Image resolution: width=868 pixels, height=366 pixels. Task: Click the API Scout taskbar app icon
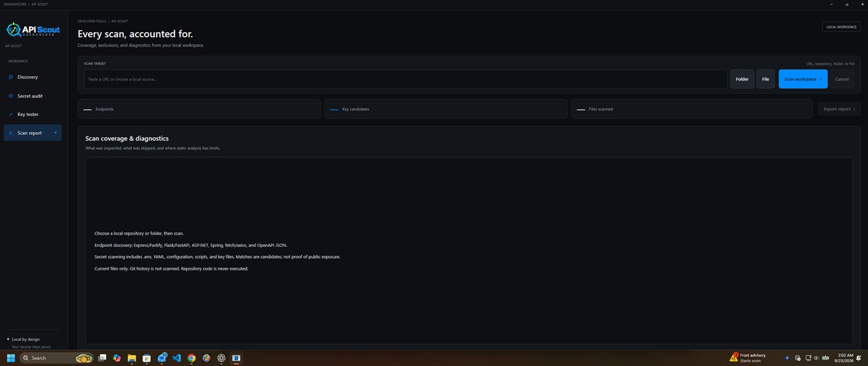tap(236, 358)
